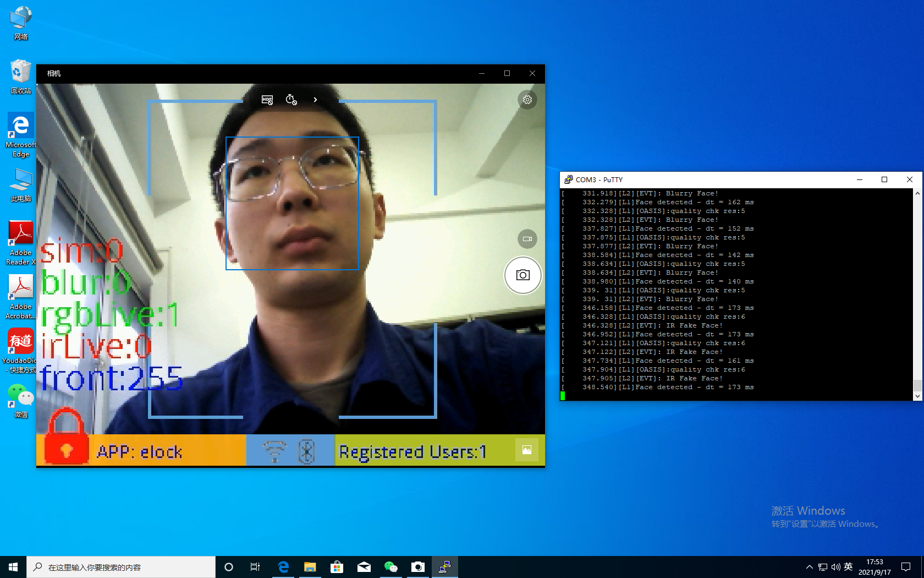The width and height of the screenshot is (924, 578).
Task: Open File Explorer from taskbar
Action: [x=310, y=567]
